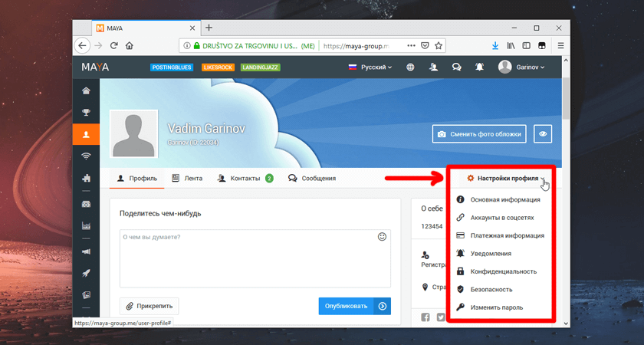Open the chat bubbles icon in top bar
Image resolution: width=644 pixels, height=345 pixels.
coord(456,67)
